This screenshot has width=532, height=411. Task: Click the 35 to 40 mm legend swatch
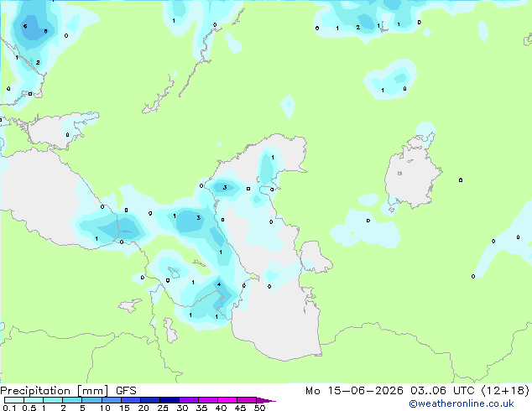[207, 400]
